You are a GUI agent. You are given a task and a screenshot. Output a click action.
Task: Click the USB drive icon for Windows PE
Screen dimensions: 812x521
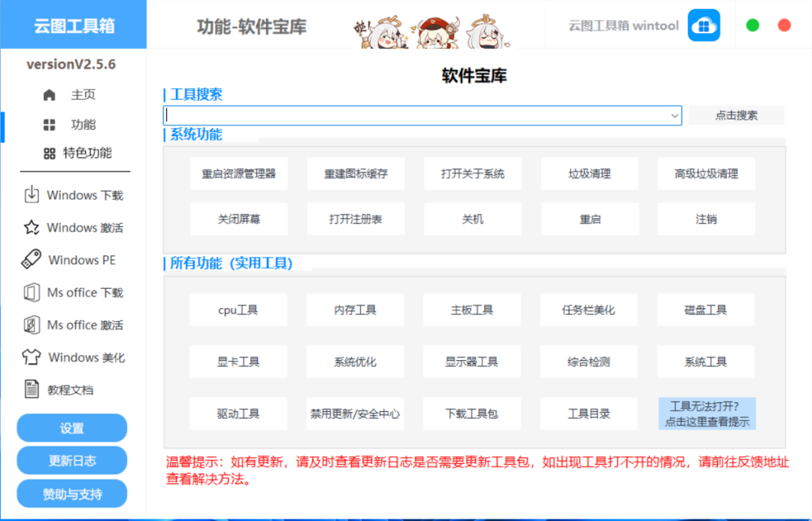[31, 259]
